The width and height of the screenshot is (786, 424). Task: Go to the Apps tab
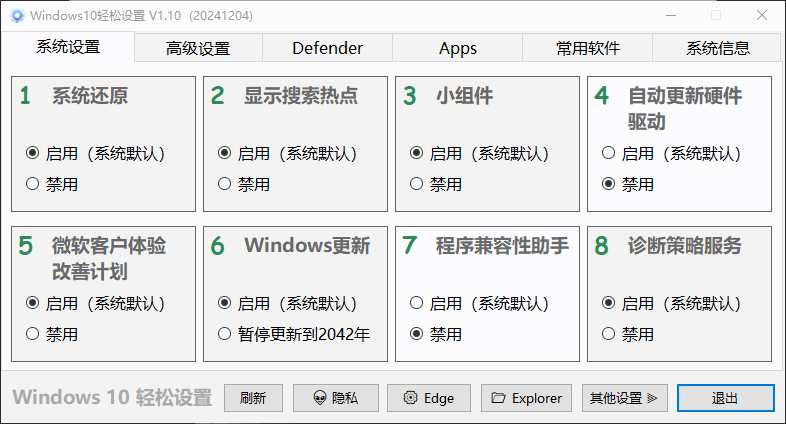458,48
